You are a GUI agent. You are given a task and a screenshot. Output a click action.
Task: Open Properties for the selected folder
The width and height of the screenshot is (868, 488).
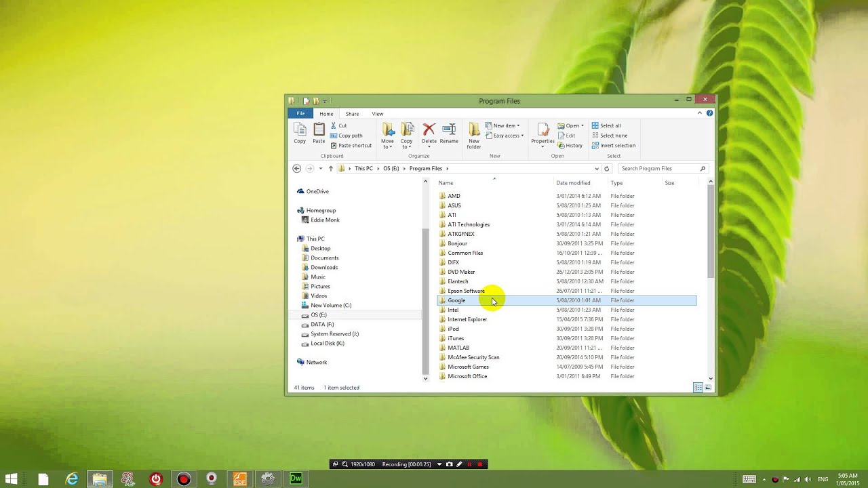pyautogui.click(x=542, y=135)
